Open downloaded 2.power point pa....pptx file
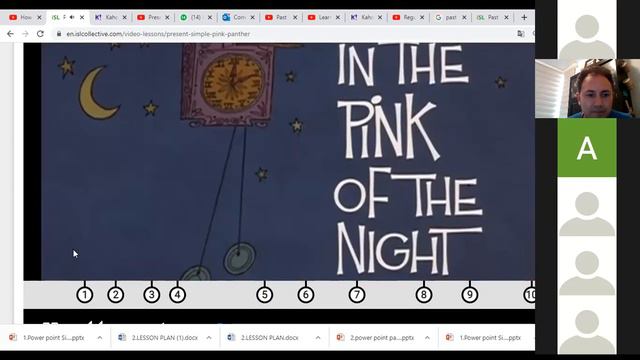This screenshot has width=640, height=360. 382,338
